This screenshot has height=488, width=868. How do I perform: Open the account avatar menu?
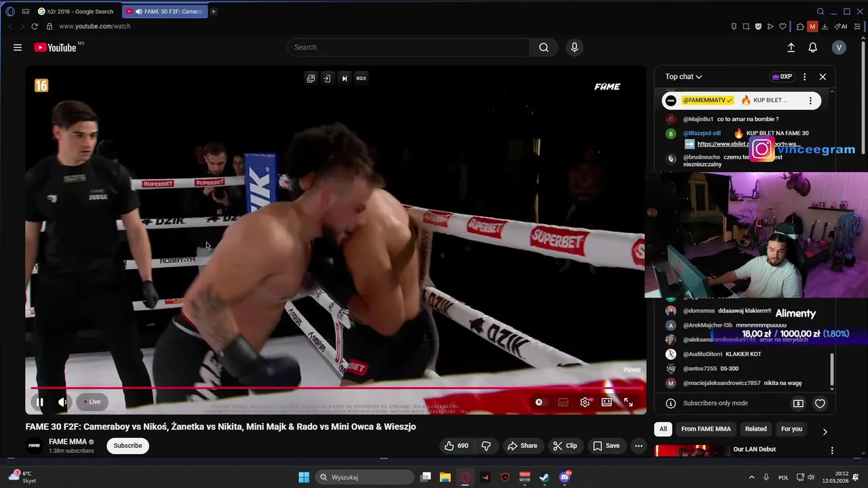pos(839,47)
